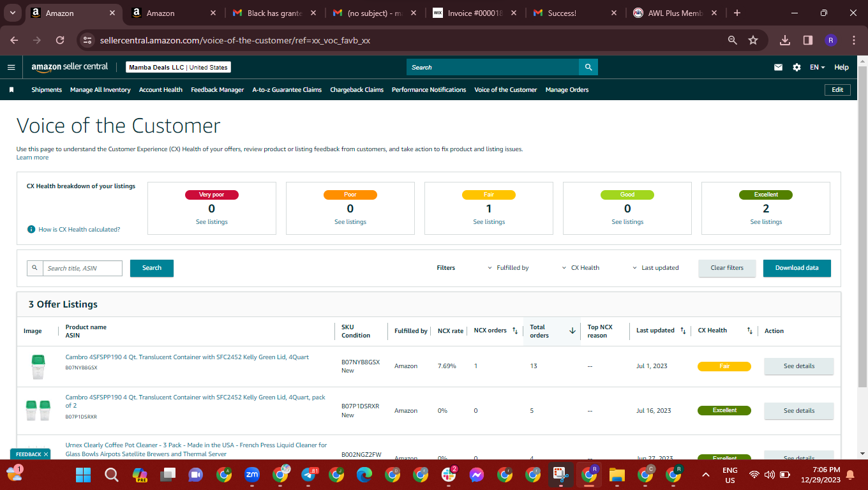Open the How is CX Health calculated link

click(x=79, y=229)
